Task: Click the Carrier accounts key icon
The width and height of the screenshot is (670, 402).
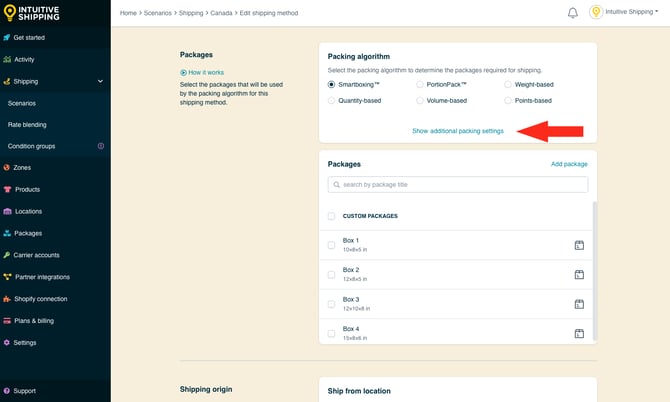Action: pos(6,255)
